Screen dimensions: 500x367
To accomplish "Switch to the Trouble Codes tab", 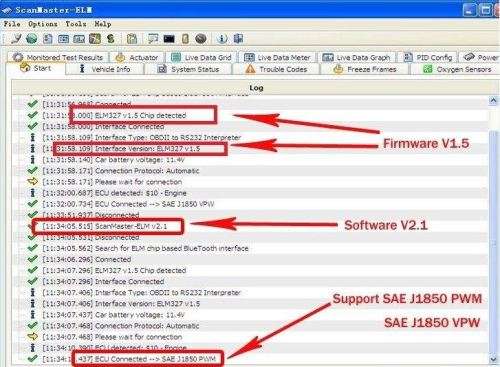I will tap(276, 69).
